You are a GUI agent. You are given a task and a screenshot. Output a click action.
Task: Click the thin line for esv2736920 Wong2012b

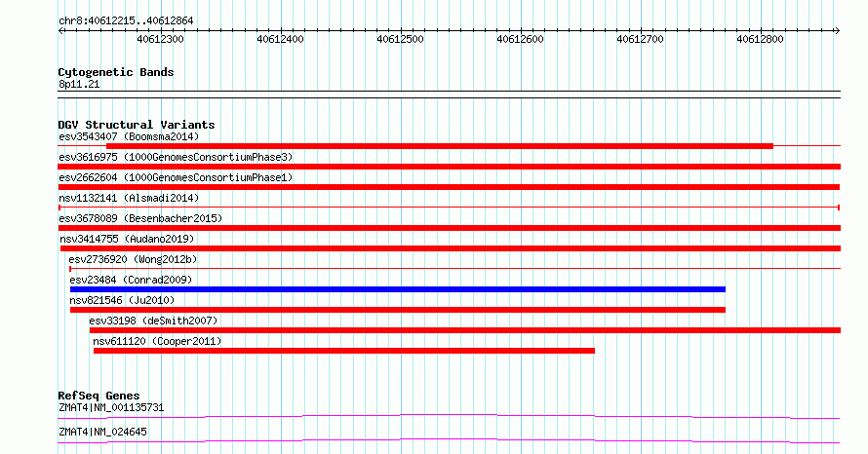pos(454,269)
